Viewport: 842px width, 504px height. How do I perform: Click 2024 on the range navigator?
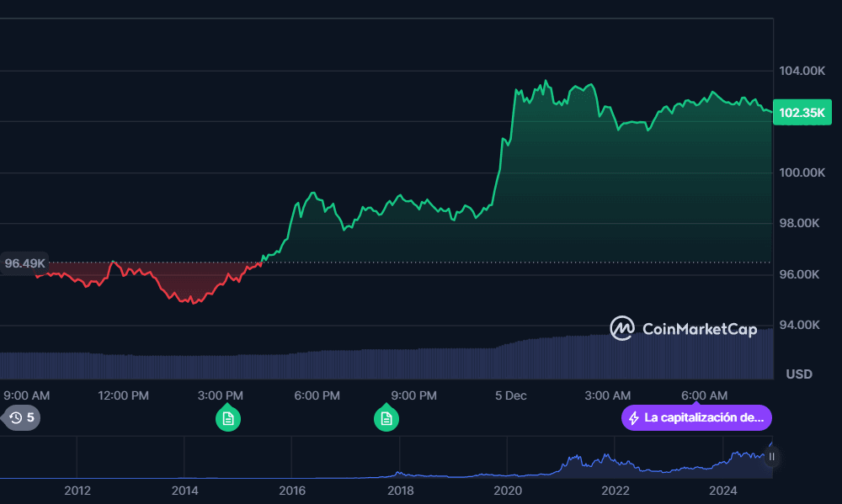[722, 491]
